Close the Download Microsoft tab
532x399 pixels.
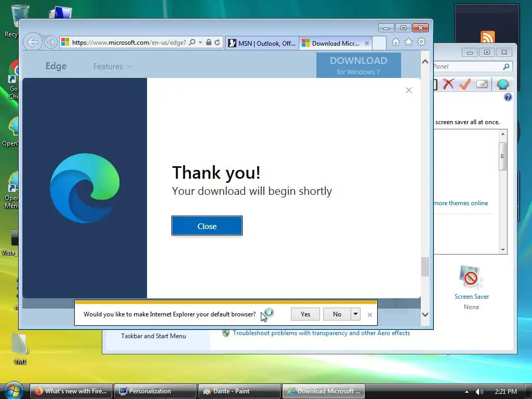(366, 43)
